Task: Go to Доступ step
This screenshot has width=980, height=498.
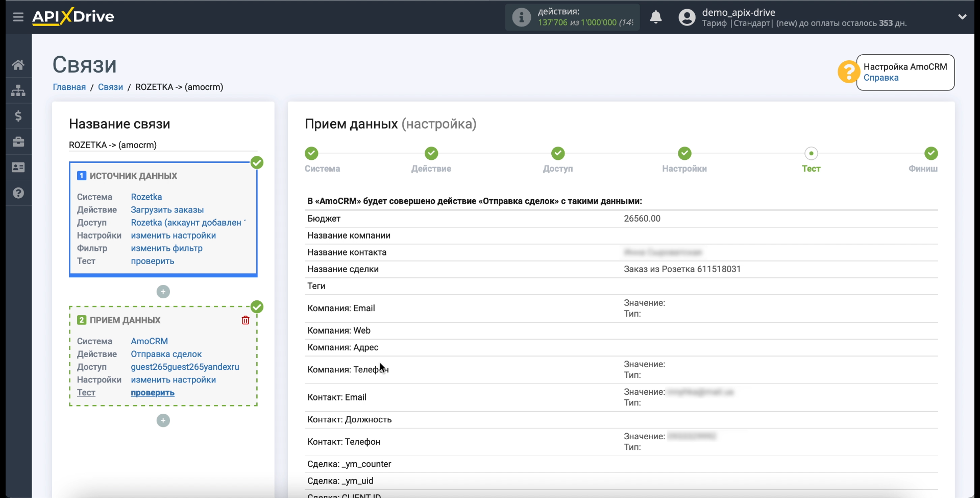Action: click(x=558, y=169)
